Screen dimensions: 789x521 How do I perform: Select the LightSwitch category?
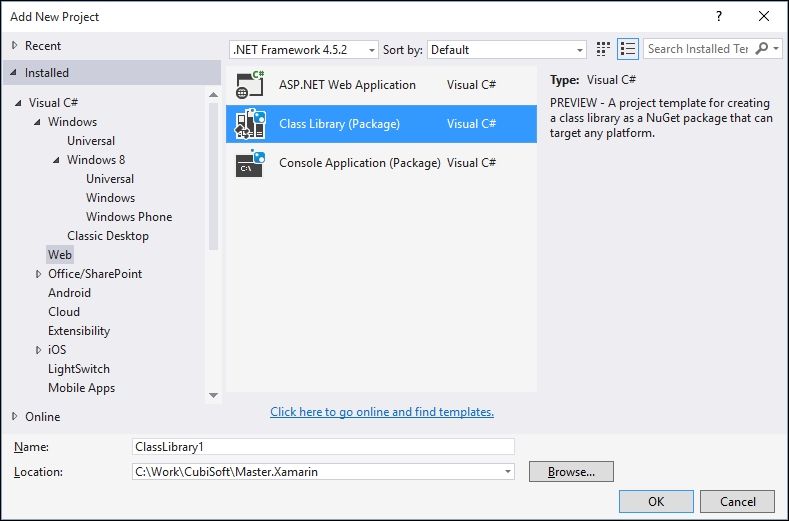78,369
